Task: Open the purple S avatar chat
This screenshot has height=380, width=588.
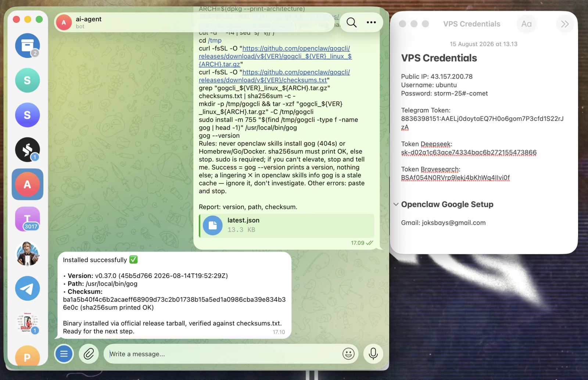Action: pos(28,115)
